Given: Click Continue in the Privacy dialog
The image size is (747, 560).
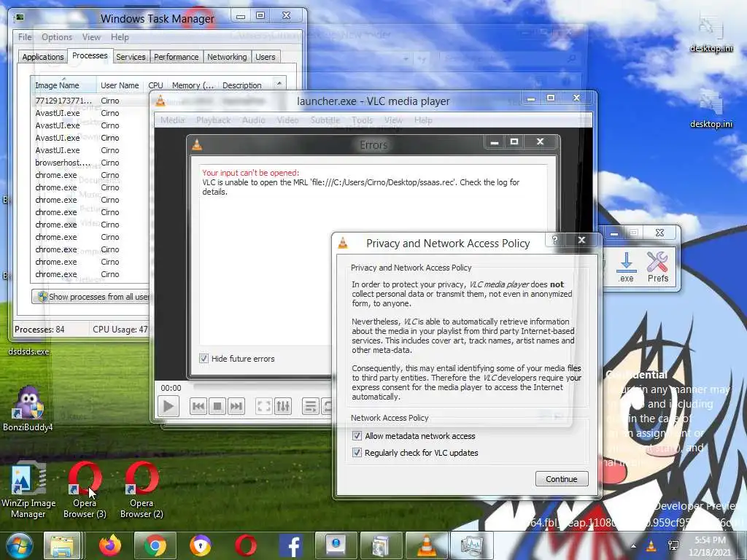Looking at the screenshot, I should (x=562, y=479).
